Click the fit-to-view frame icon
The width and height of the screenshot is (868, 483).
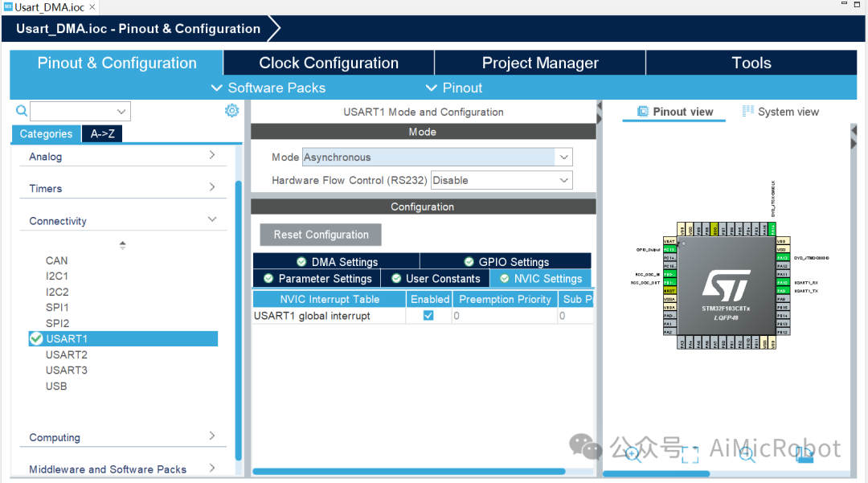(x=690, y=454)
